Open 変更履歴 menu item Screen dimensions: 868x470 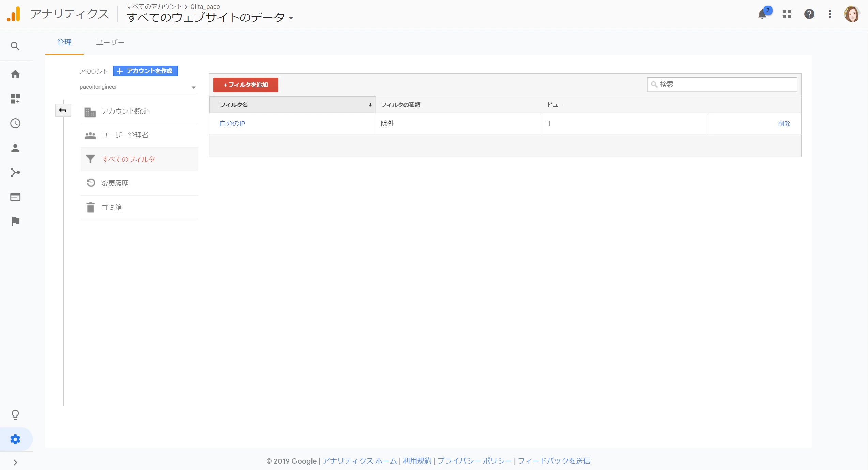click(140, 183)
